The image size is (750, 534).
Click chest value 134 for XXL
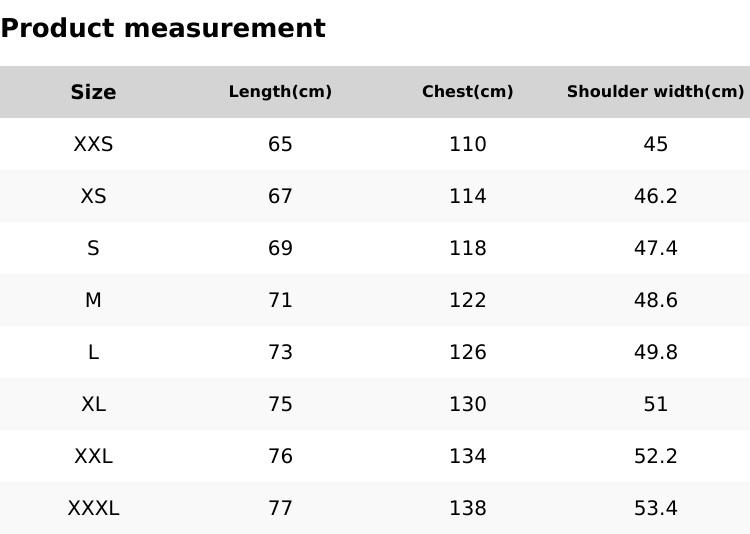tap(467, 456)
